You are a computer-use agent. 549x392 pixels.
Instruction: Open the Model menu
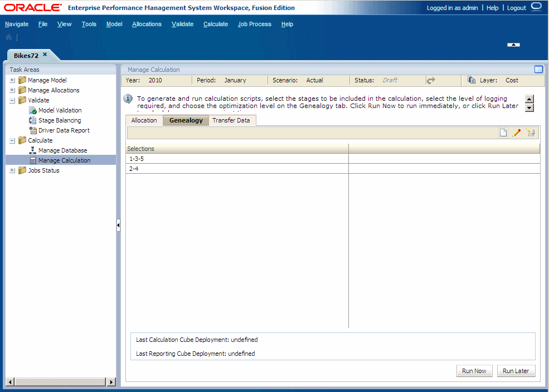pyautogui.click(x=114, y=24)
